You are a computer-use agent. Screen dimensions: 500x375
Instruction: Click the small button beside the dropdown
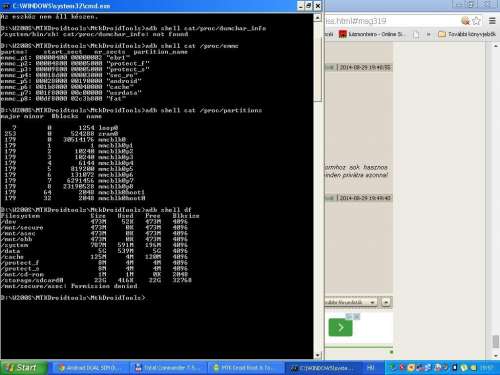click(x=386, y=302)
